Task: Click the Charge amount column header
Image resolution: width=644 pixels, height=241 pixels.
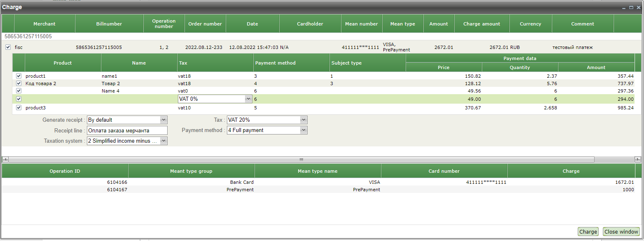Action: pos(481,24)
